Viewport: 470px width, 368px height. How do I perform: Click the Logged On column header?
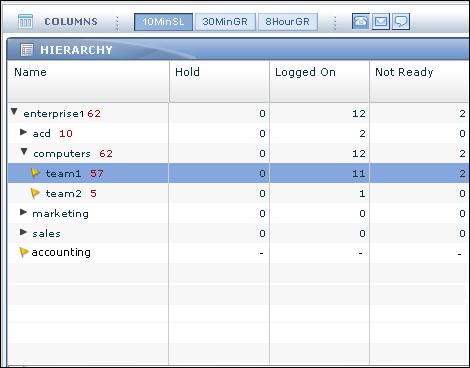(319, 81)
